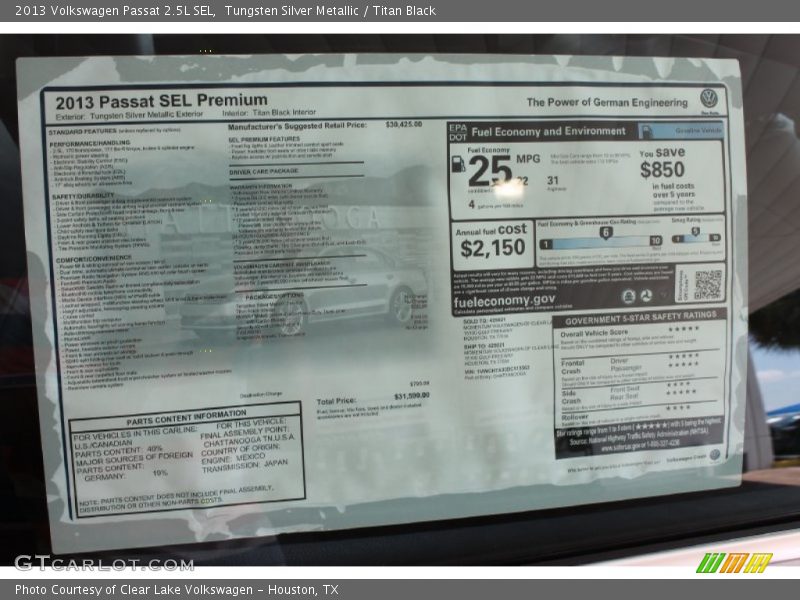Click the heading '2013 Passat SEL Premium'
Screen dimensions: 800x600
point(161,101)
